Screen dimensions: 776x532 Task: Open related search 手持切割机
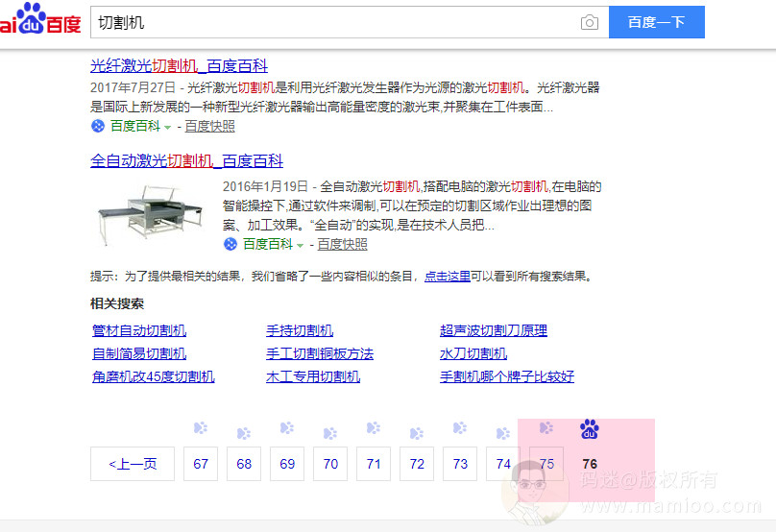point(300,330)
